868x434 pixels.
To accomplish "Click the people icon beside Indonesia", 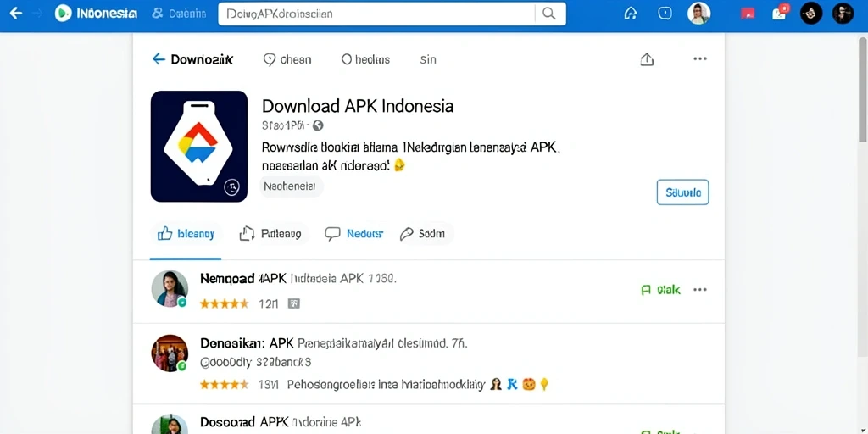I will pos(158,14).
